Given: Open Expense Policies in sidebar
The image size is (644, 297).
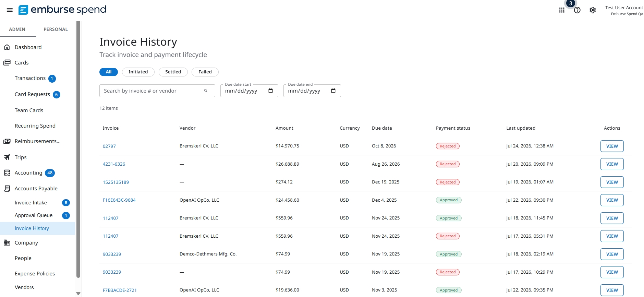Looking at the screenshot, I should [x=35, y=274].
